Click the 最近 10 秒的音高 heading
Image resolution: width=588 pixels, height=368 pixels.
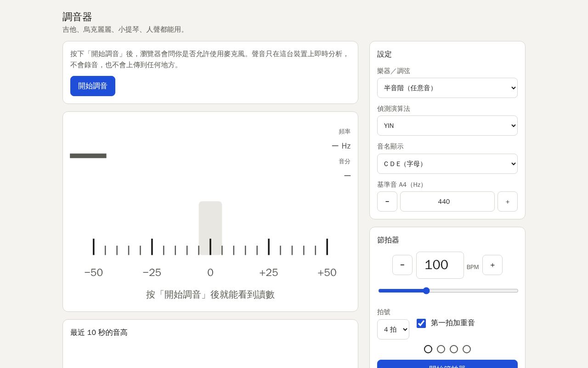(x=99, y=333)
